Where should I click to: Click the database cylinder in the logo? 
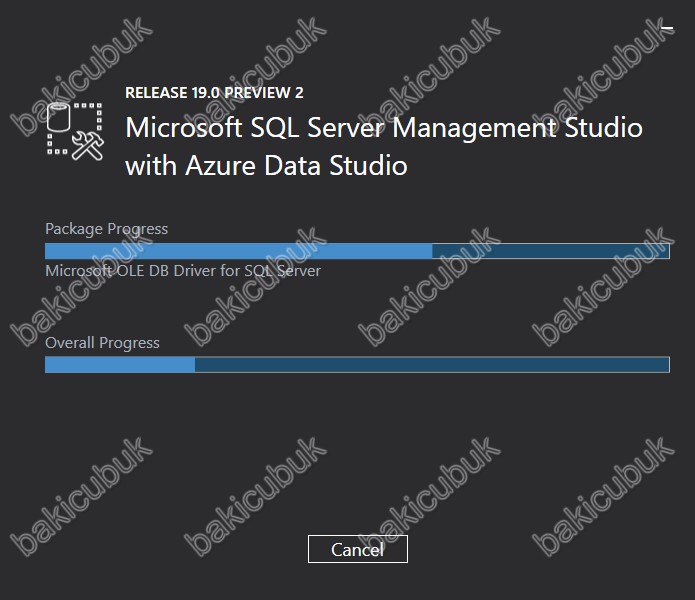(x=59, y=117)
